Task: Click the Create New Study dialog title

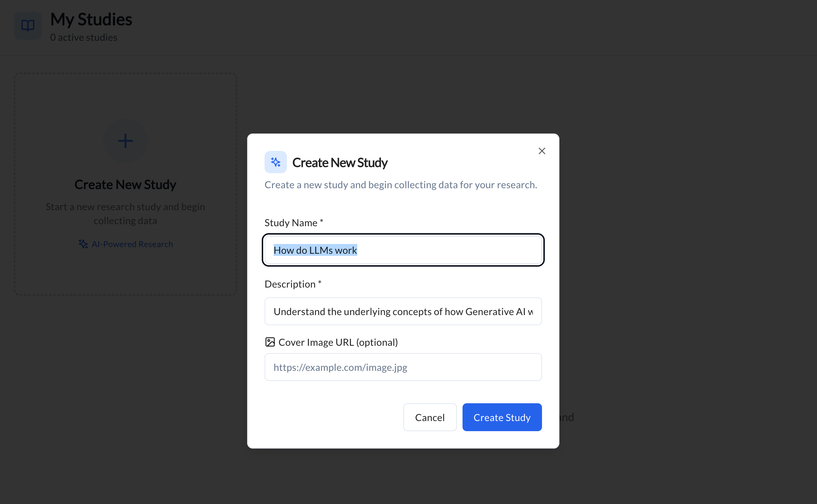Action: pyautogui.click(x=340, y=162)
